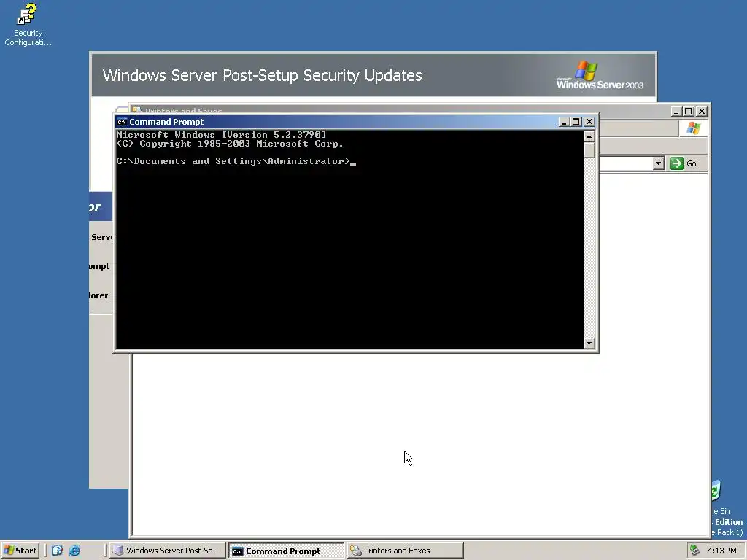Click the Command Prompt scrollbar up arrow
The image size is (747, 560).
coord(589,136)
